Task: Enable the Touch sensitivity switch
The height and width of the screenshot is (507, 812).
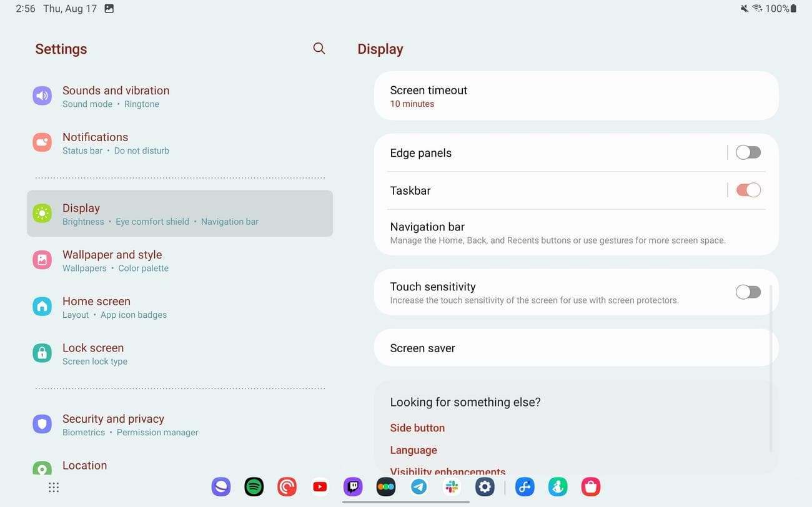Action: (x=748, y=292)
